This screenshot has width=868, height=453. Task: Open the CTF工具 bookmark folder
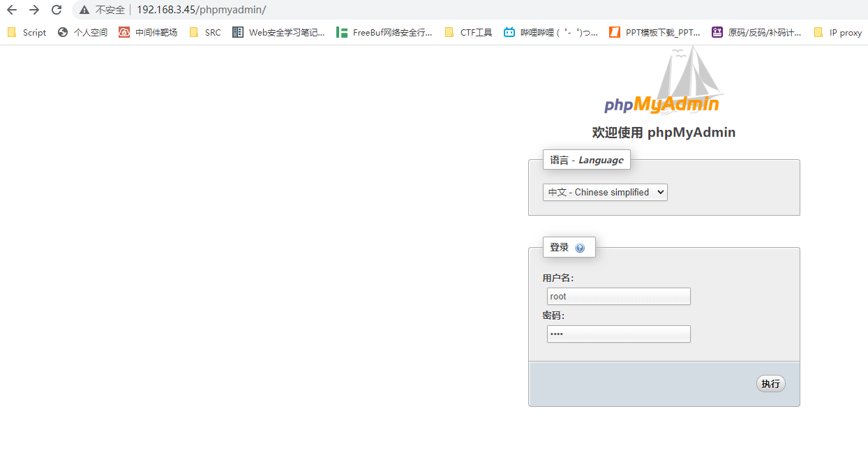pos(468,32)
